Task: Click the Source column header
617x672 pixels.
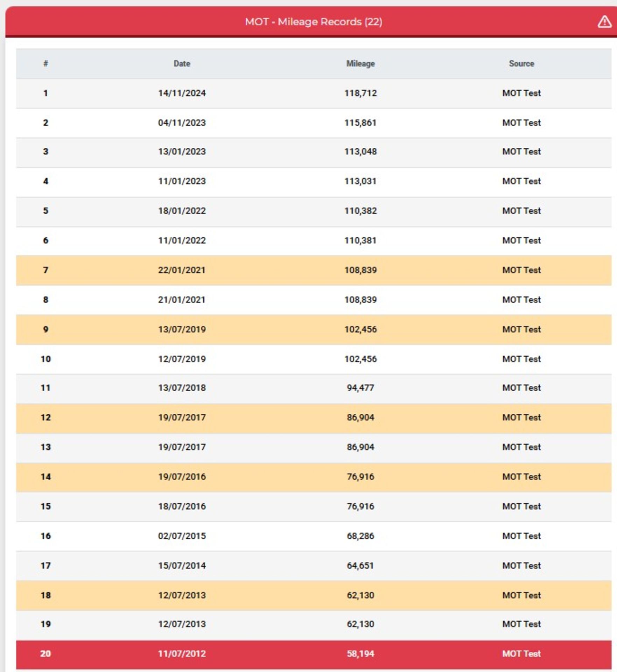Action: 521,64
